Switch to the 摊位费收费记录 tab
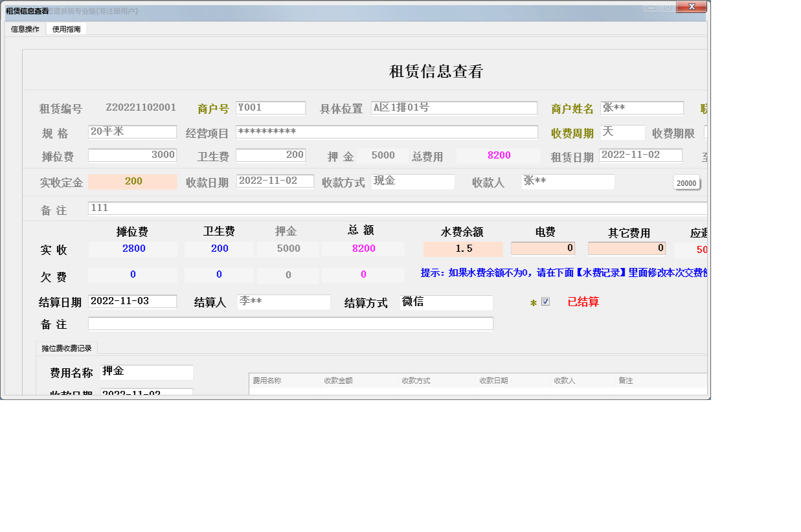The image size is (801, 532). click(x=67, y=347)
